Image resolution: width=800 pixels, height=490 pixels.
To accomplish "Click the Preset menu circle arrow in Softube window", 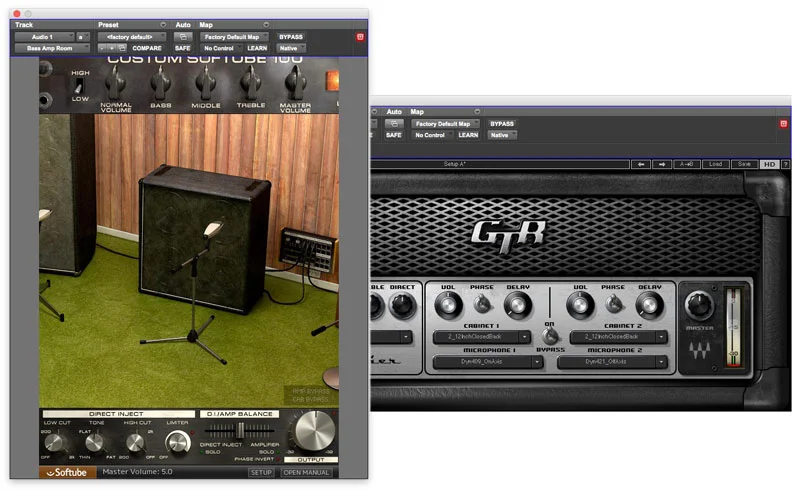I will pos(163,24).
